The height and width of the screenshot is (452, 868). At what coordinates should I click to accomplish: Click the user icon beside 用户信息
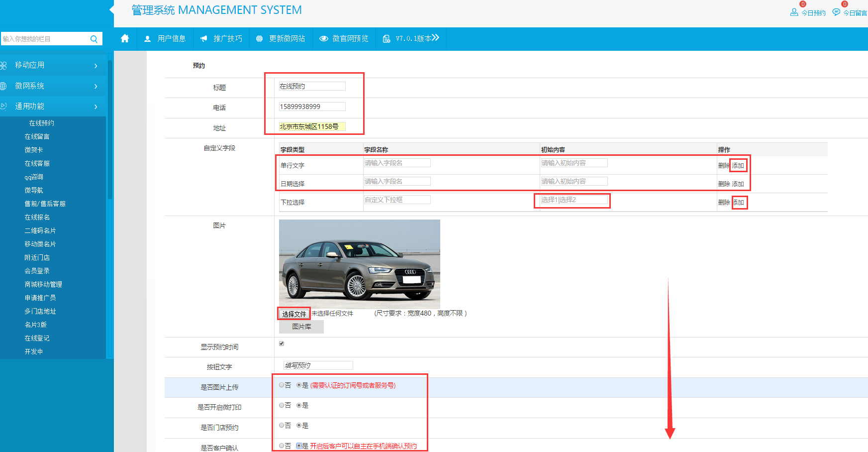click(147, 39)
